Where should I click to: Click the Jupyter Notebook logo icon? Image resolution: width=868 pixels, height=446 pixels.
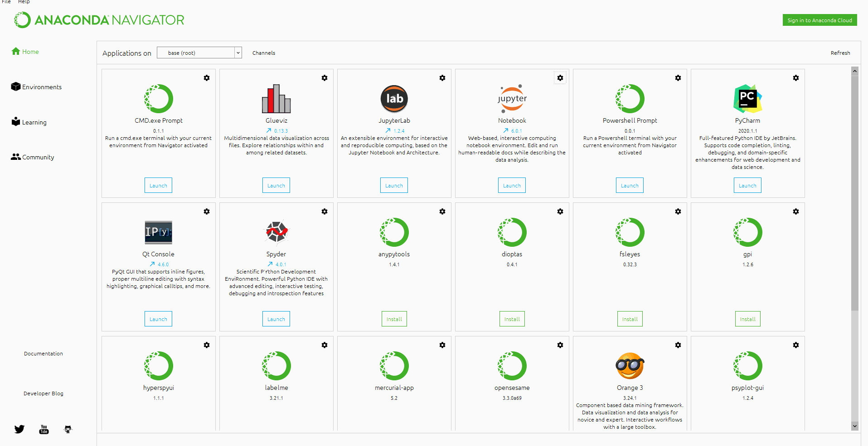click(x=512, y=99)
